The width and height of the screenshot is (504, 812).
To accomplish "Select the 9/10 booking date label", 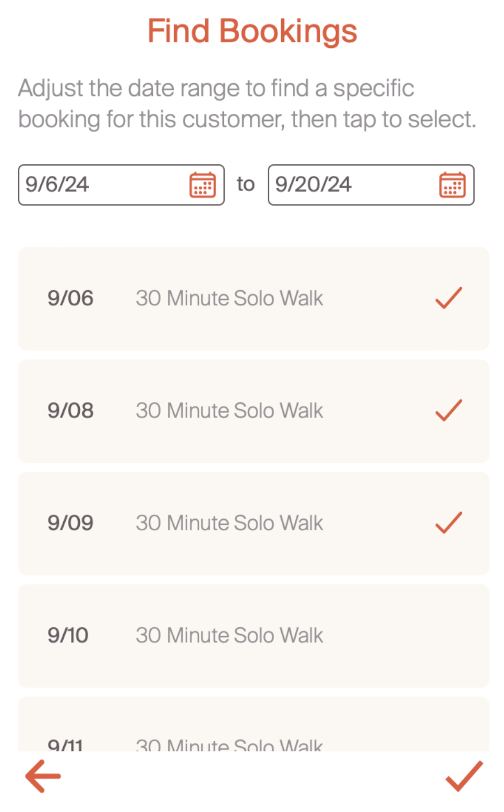I will click(x=68, y=635).
